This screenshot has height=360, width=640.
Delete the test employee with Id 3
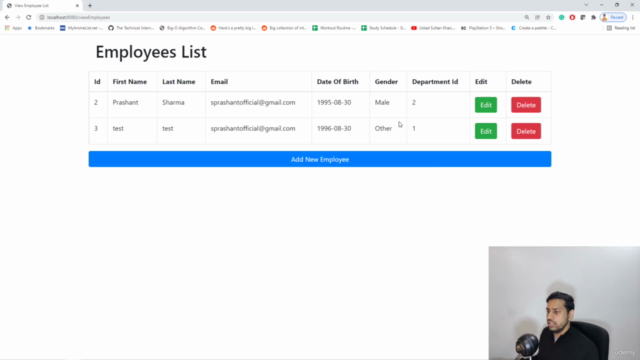point(526,131)
